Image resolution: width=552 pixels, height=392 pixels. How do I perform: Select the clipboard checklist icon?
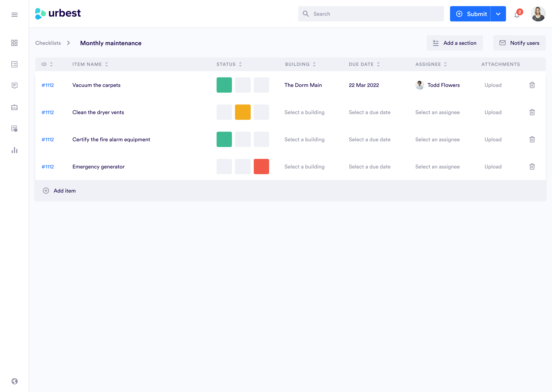point(14,64)
